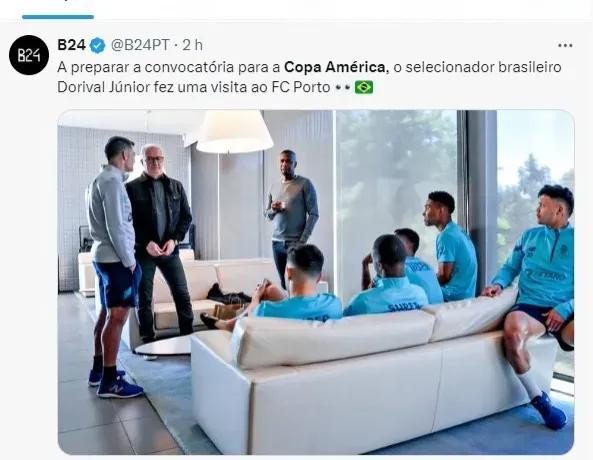Click the blue New Balance sneaker in photo
The image size is (593, 460).
coord(120,388)
